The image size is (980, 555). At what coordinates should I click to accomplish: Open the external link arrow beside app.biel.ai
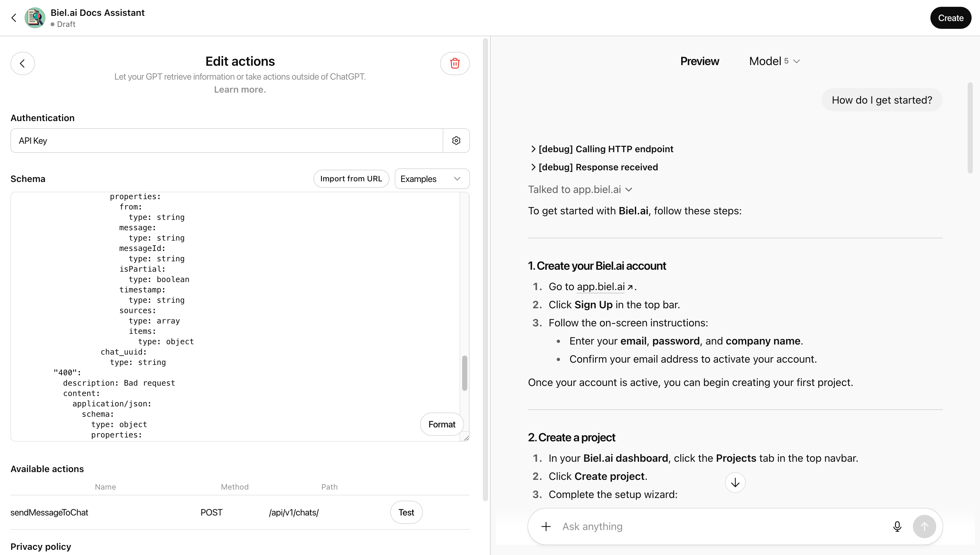click(631, 286)
